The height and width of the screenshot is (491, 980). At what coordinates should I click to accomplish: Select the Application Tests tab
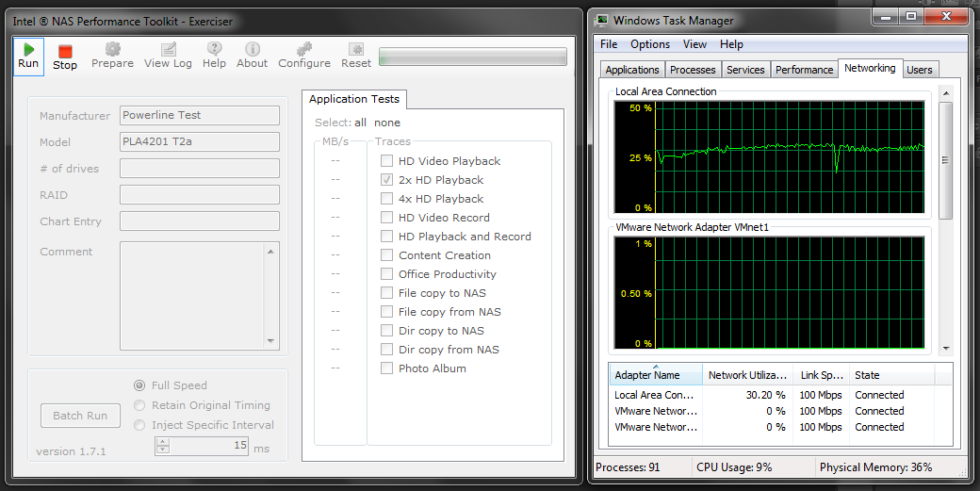click(353, 99)
